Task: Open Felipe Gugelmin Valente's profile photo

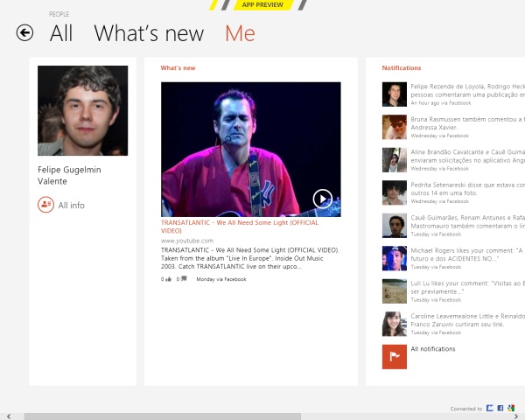Action: click(x=83, y=110)
